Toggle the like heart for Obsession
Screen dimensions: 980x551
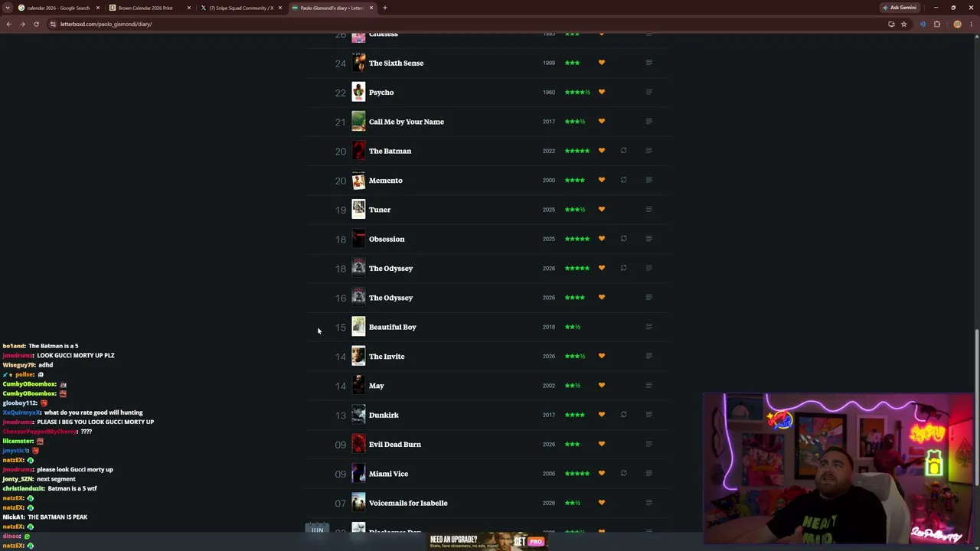coord(602,239)
